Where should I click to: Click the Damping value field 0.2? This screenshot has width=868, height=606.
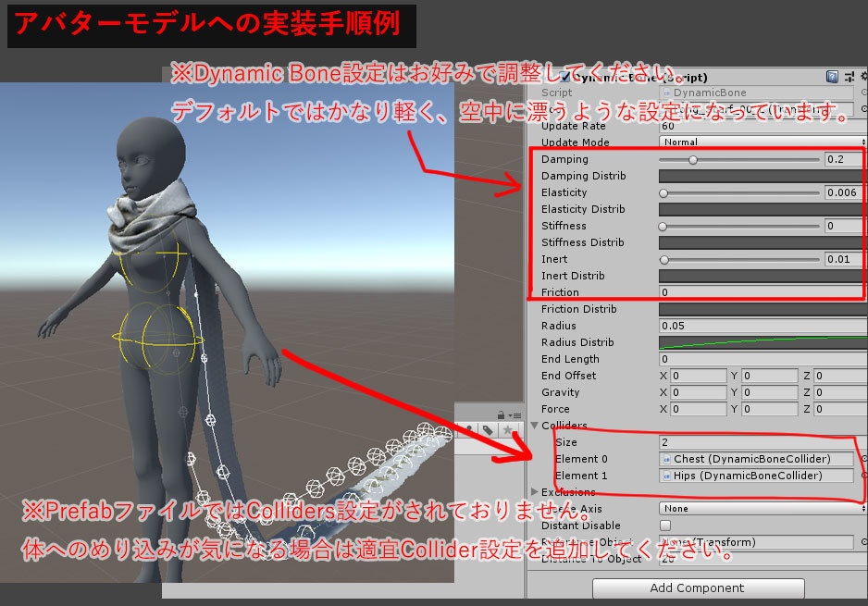pos(844,159)
